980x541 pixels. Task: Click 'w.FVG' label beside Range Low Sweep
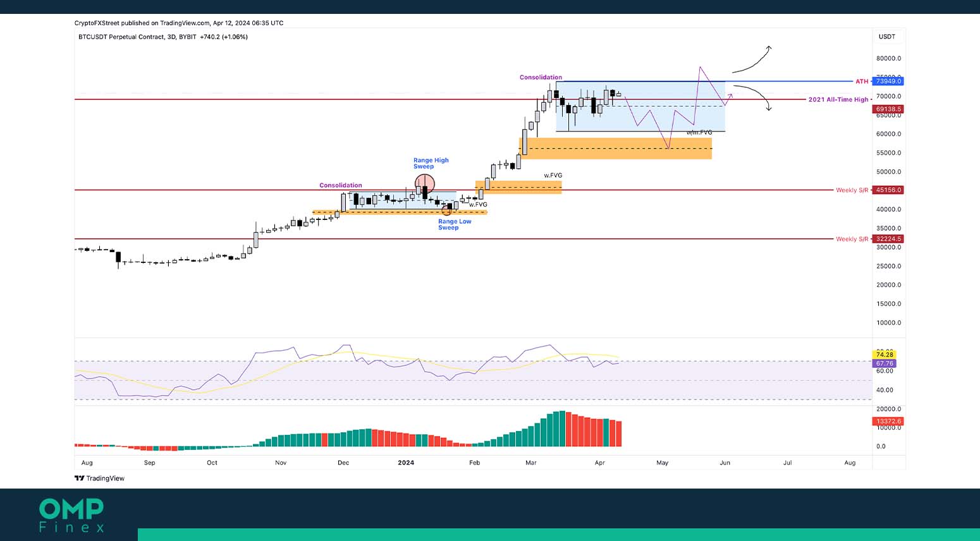478,205
